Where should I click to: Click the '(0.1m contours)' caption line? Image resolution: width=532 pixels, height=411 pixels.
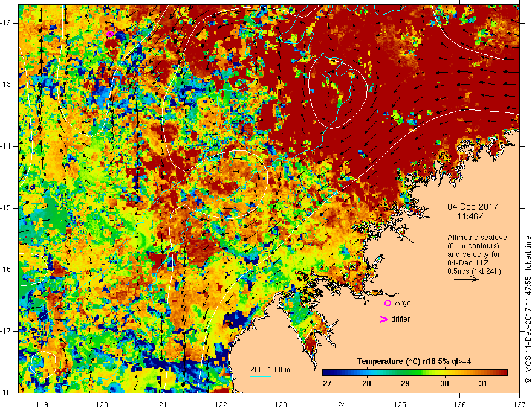click(x=473, y=246)
